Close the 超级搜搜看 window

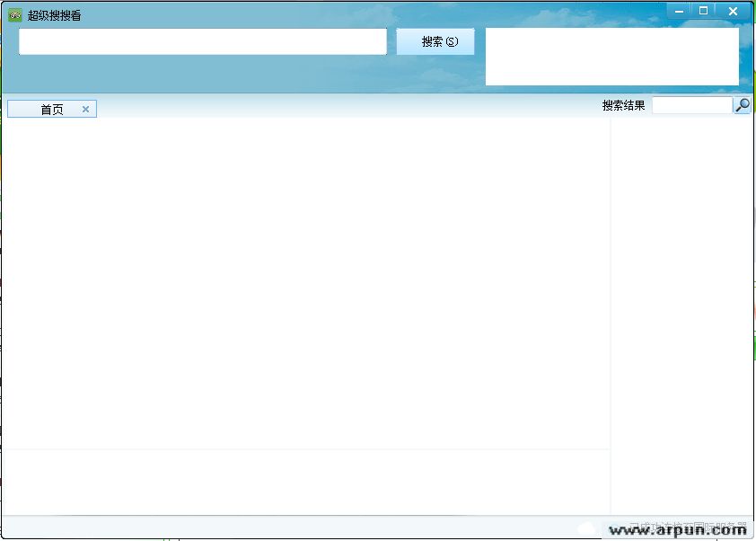tap(733, 11)
